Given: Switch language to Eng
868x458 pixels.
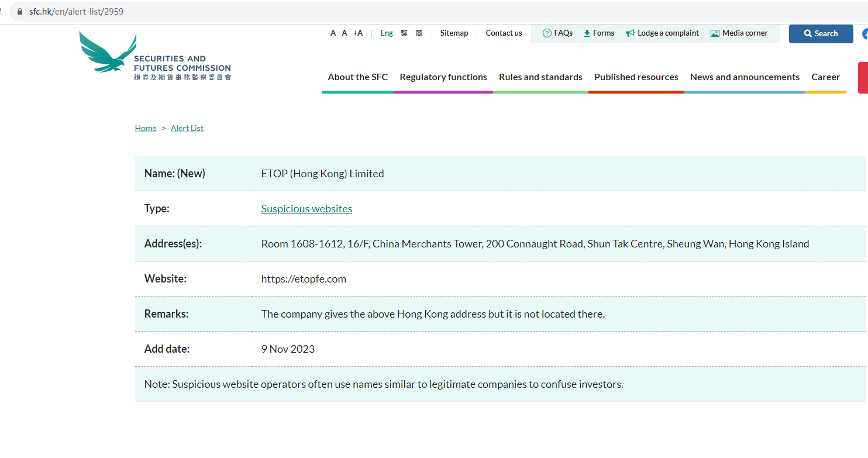Looking at the screenshot, I should (387, 33).
